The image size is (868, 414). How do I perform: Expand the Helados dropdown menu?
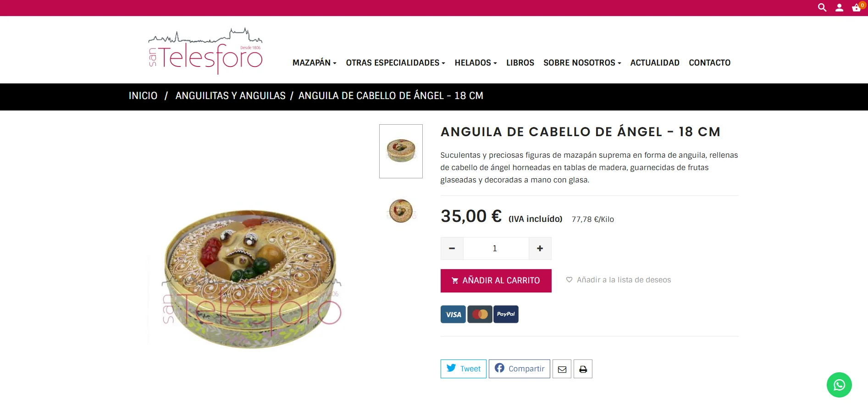tap(476, 63)
